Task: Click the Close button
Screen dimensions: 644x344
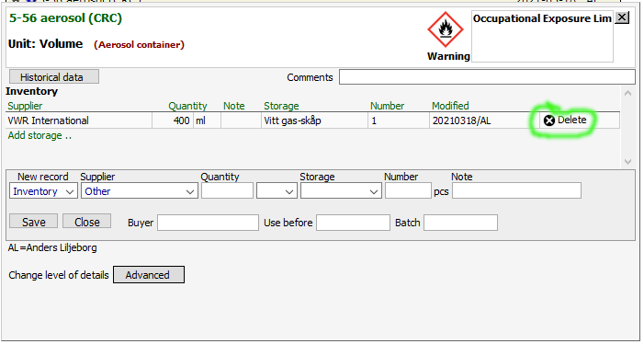Action: pyautogui.click(x=86, y=222)
